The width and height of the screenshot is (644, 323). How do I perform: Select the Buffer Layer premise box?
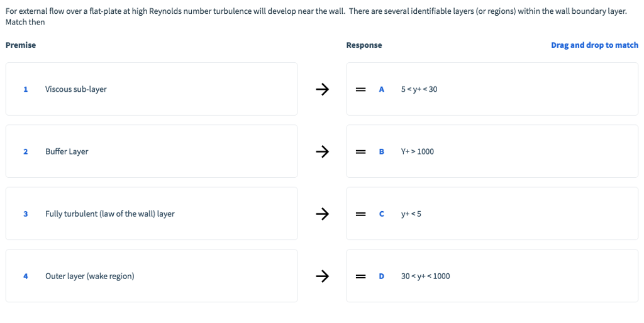[x=151, y=151]
